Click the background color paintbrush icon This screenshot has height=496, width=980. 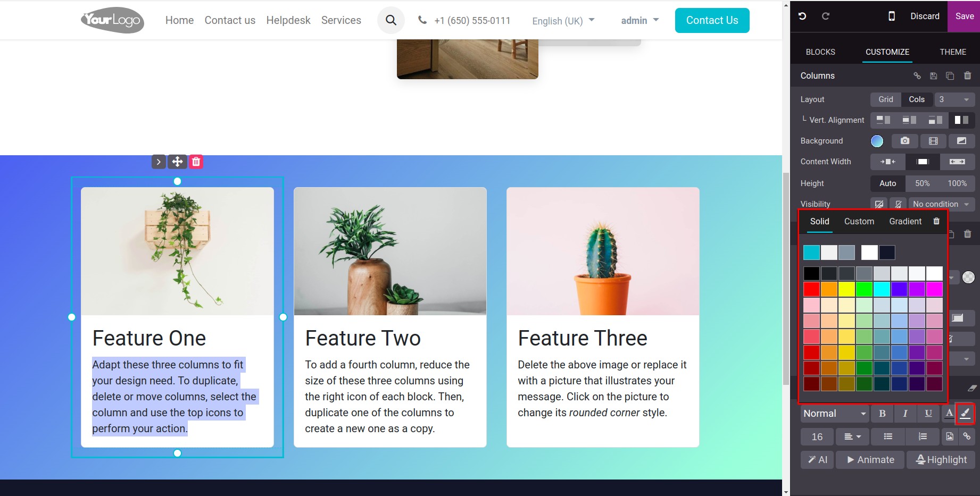(965, 413)
